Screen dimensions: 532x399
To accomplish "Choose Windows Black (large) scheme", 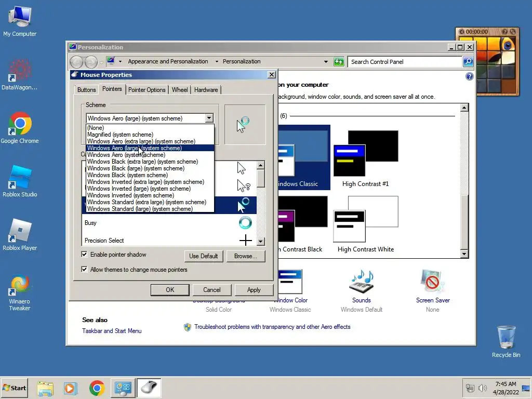I will coord(150,168).
